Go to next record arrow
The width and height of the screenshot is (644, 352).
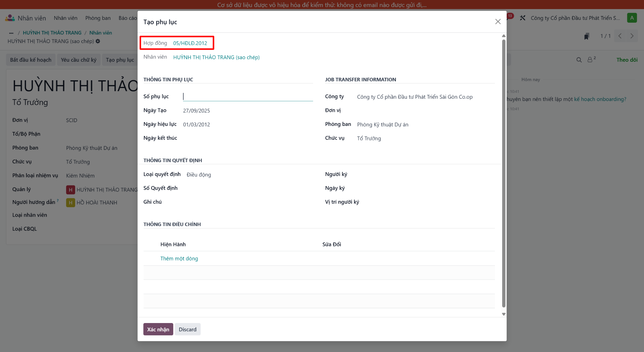click(x=632, y=36)
